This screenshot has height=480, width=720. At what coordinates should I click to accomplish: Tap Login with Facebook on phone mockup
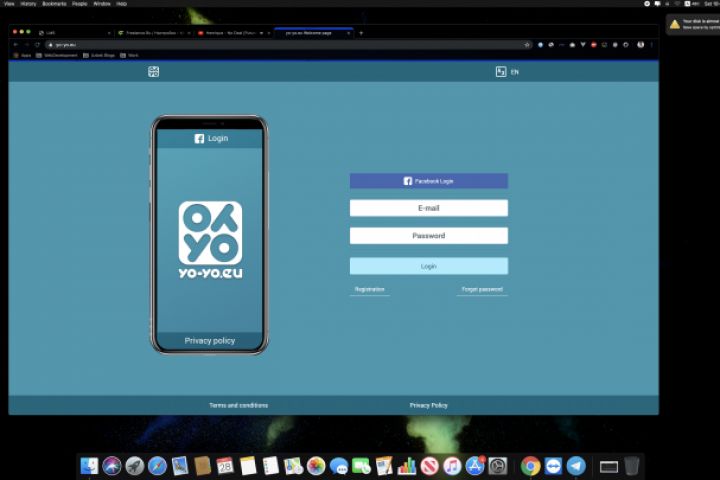point(211,138)
